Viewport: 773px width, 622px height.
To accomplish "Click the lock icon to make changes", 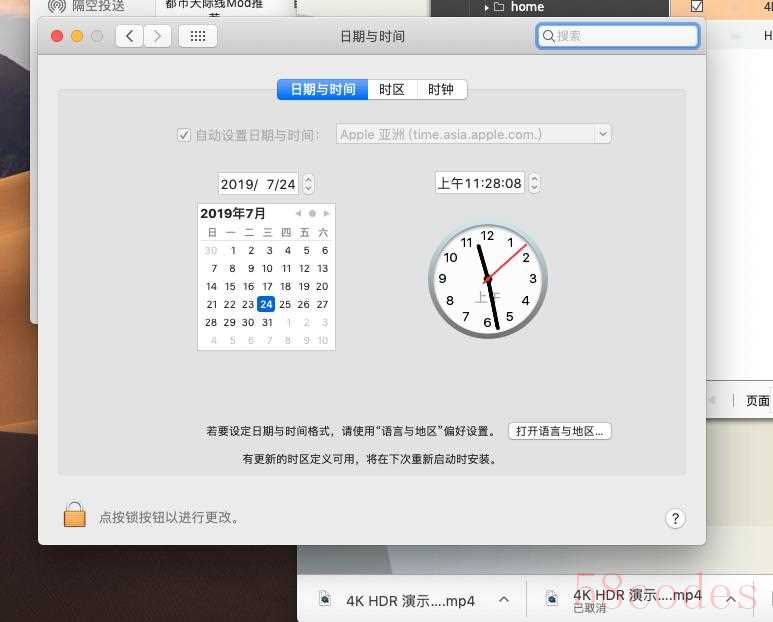I will point(74,515).
